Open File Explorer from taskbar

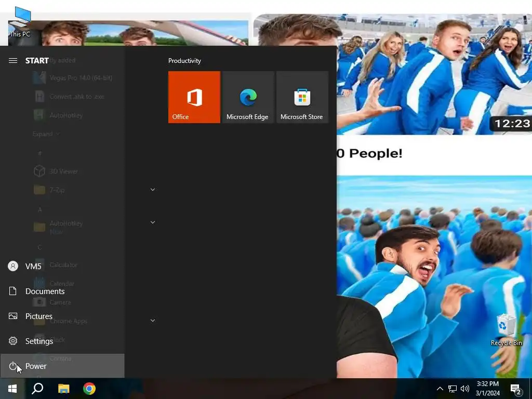63,389
